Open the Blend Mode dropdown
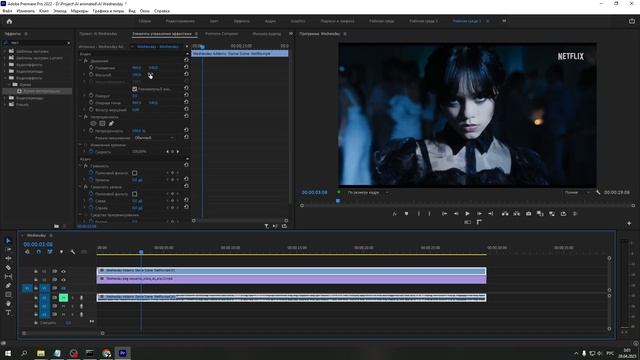This screenshot has height=360, width=640. pyautogui.click(x=154, y=138)
